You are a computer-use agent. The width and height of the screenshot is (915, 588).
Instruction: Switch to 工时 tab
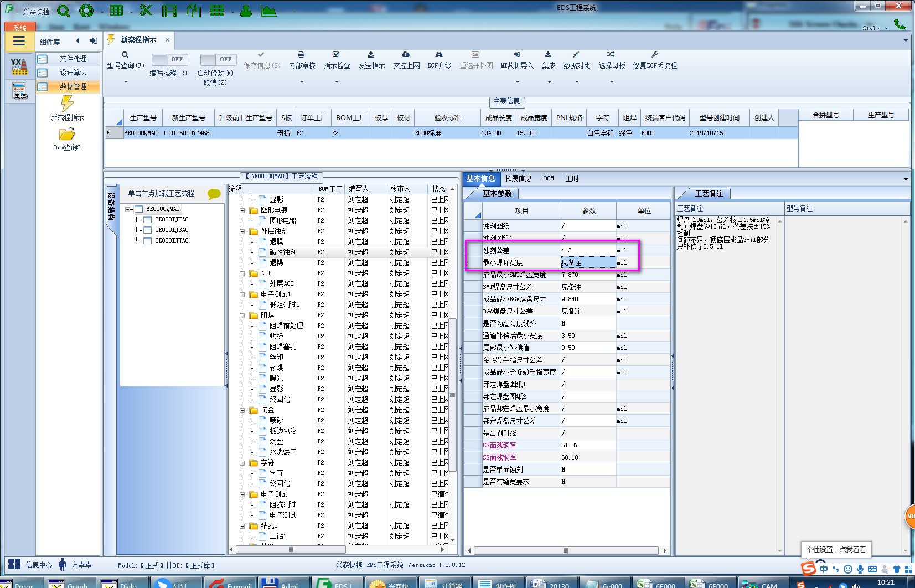click(x=572, y=178)
